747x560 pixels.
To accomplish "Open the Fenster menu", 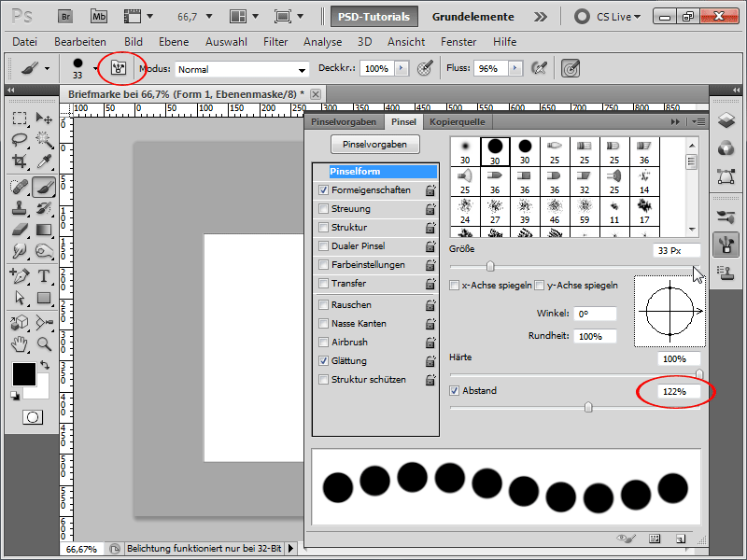I will [458, 42].
